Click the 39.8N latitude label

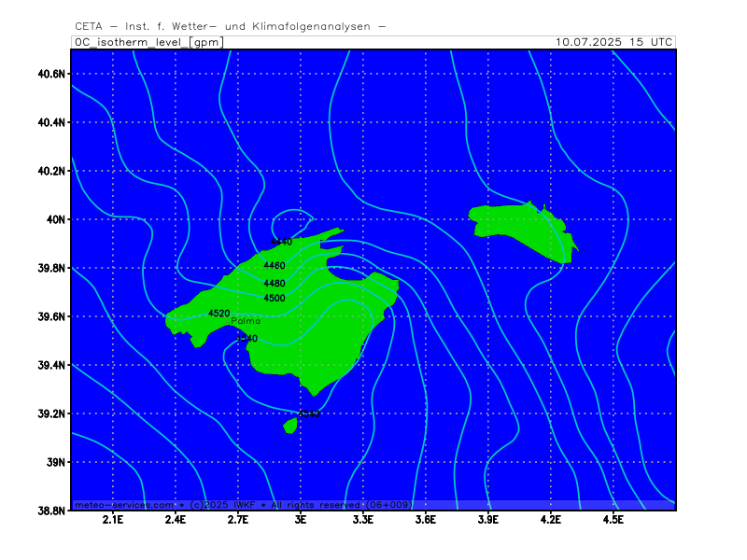pos(51,268)
